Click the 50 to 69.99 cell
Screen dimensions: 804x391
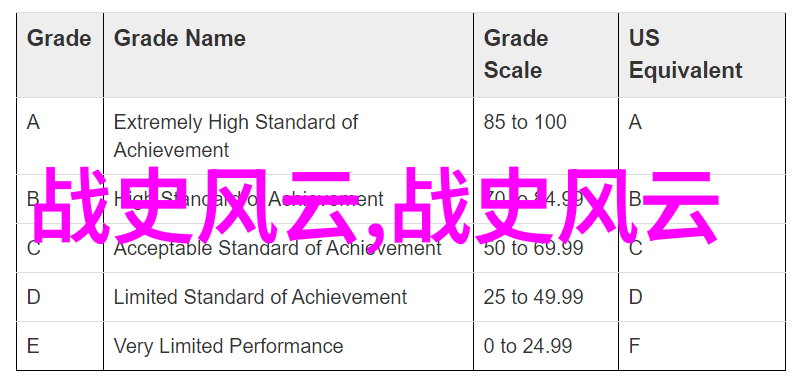tap(546, 248)
